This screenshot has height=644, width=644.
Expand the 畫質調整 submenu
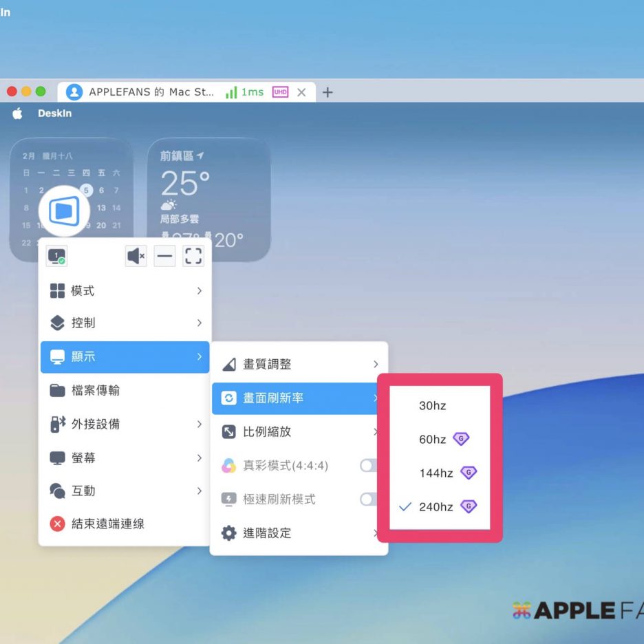click(x=299, y=364)
